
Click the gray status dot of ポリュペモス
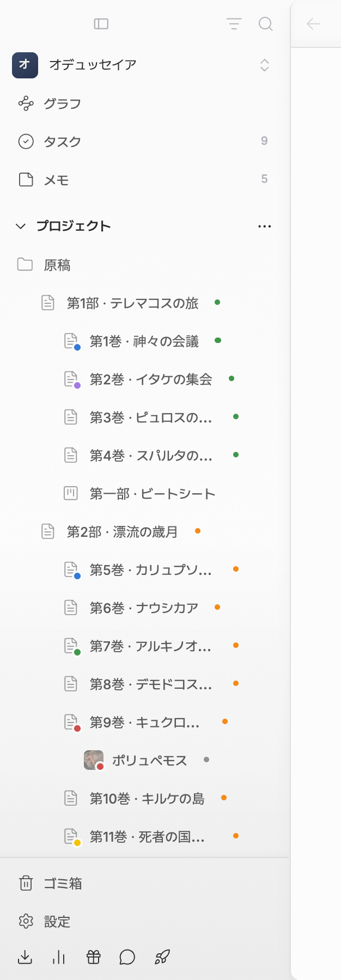point(206,759)
